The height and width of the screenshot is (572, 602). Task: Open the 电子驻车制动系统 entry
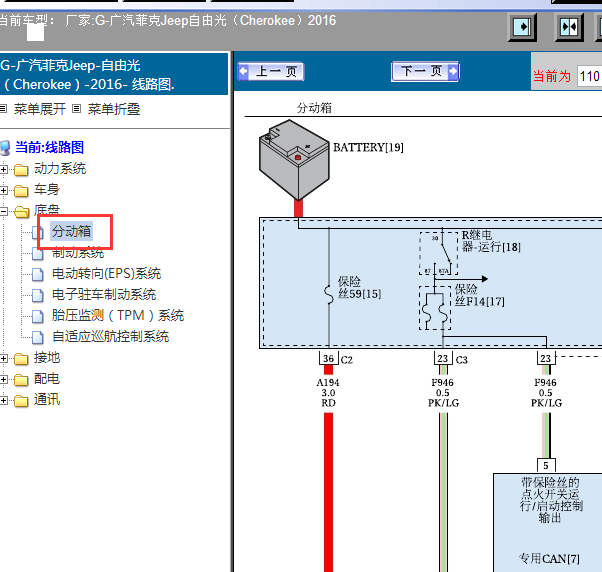point(104,294)
